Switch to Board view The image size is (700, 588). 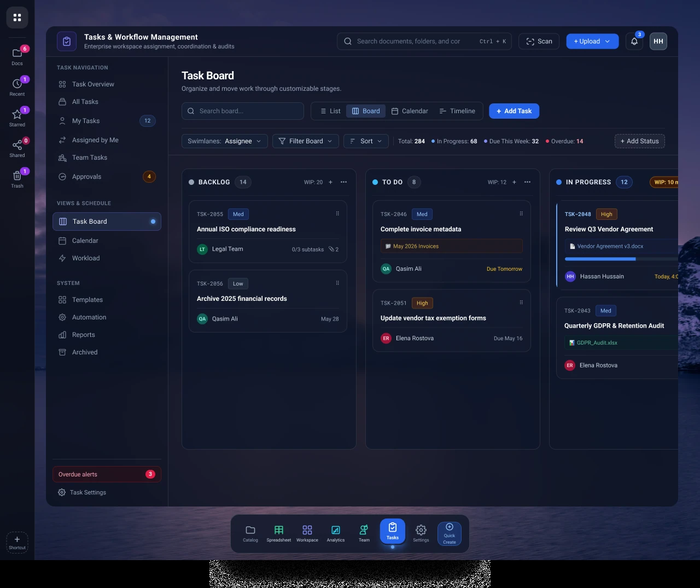pyautogui.click(x=366, y=111)
